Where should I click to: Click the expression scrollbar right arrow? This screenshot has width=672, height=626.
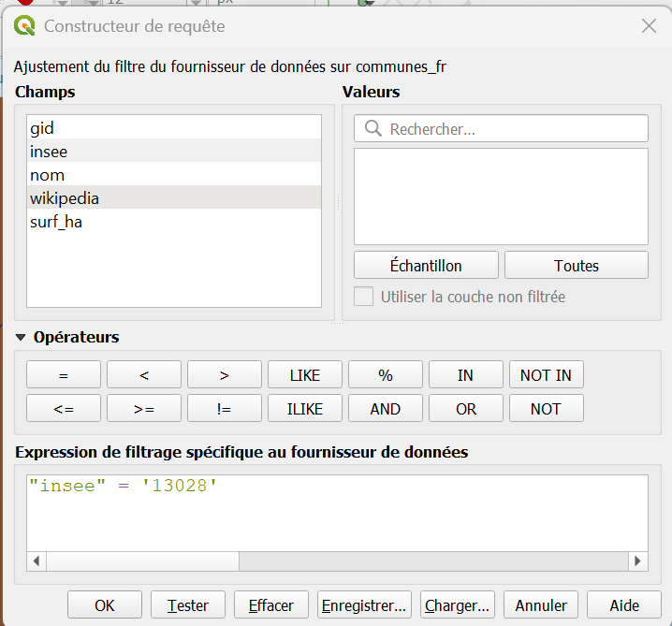(x=637, y=560)
